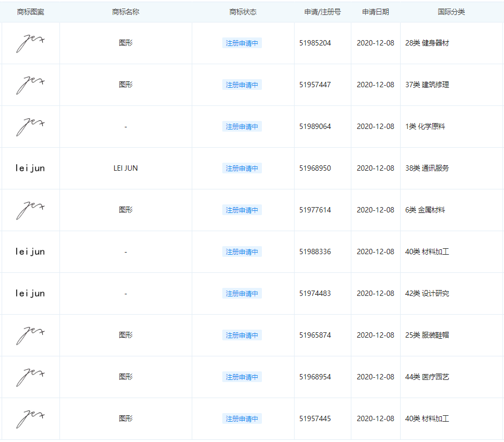Click date 2020-12-08 in row 51957445
Viewport: 504px width, 442px height.
pos(375,419)
